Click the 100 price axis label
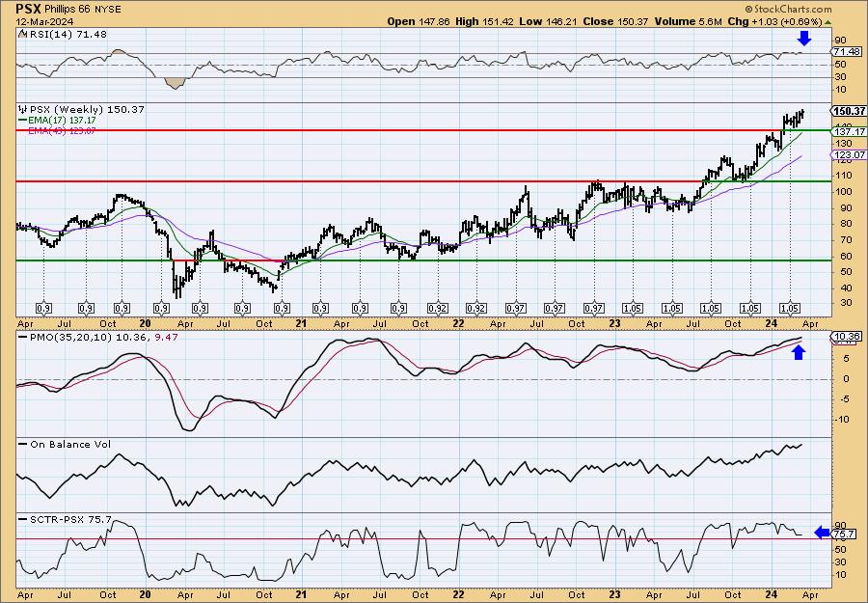 844,192
